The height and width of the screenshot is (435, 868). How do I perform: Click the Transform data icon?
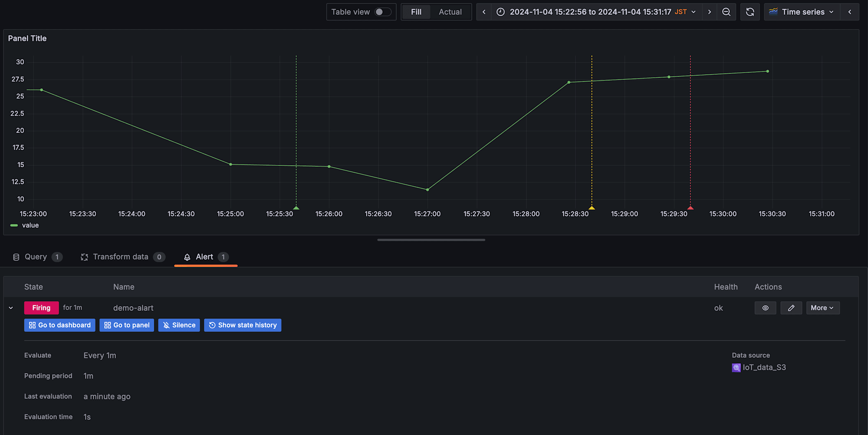84,257
